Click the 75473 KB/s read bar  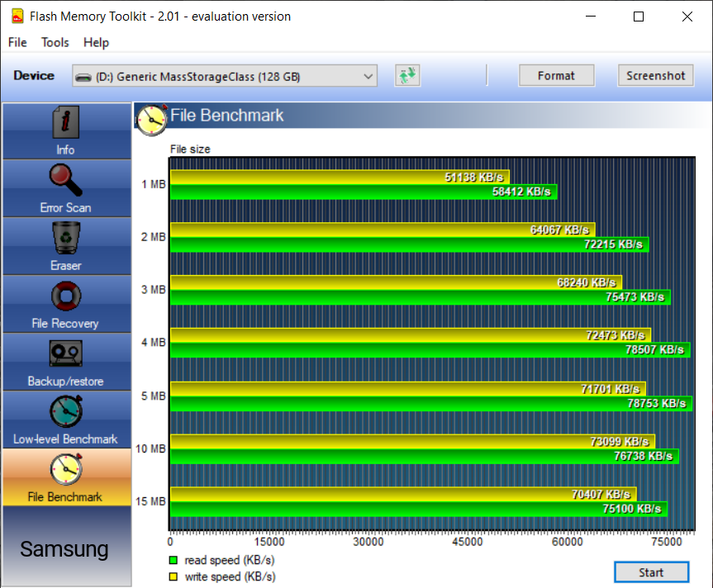coord(421,297)
